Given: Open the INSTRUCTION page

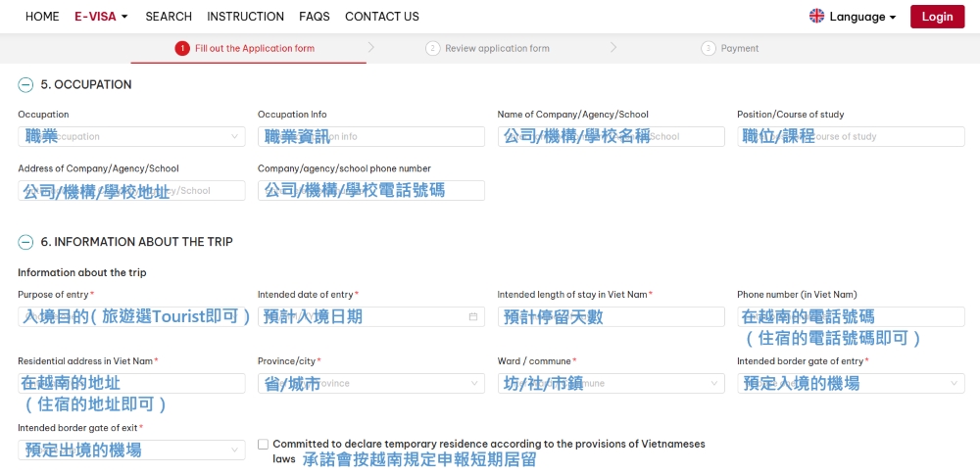Looking at the screenshot, I should (x=245, y=17).
